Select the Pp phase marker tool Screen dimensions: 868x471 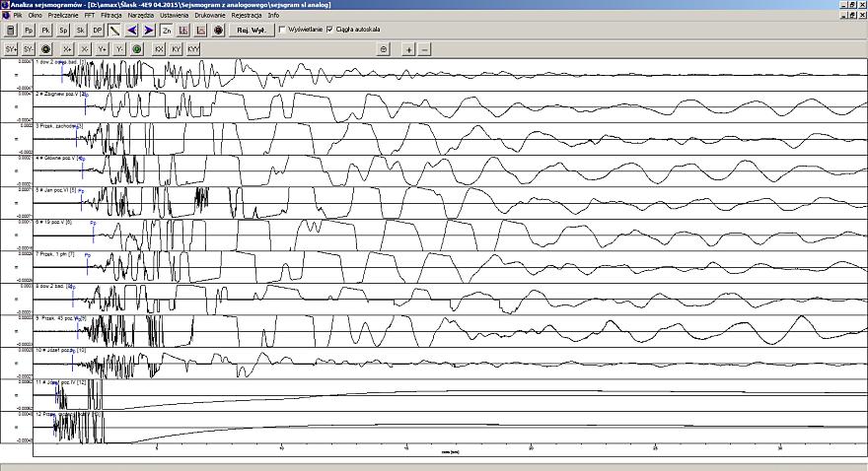tap(29, 30)
